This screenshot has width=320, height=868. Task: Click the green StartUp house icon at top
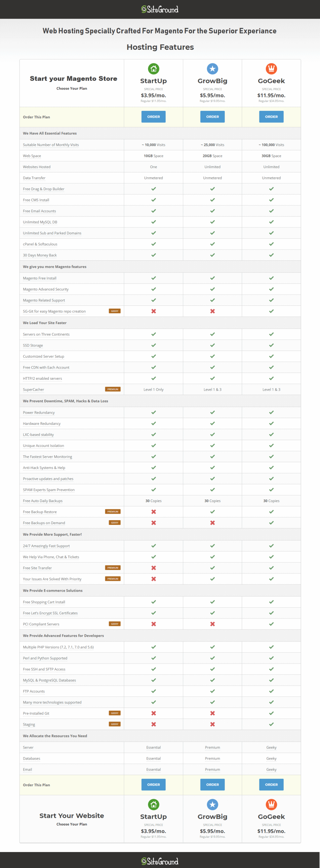coord(153,69)
